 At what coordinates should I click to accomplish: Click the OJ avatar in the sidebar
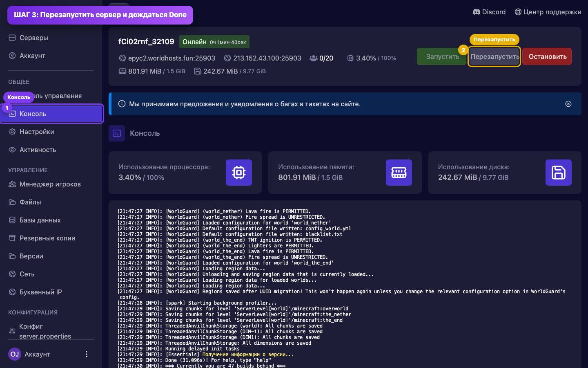coord(15,354)
